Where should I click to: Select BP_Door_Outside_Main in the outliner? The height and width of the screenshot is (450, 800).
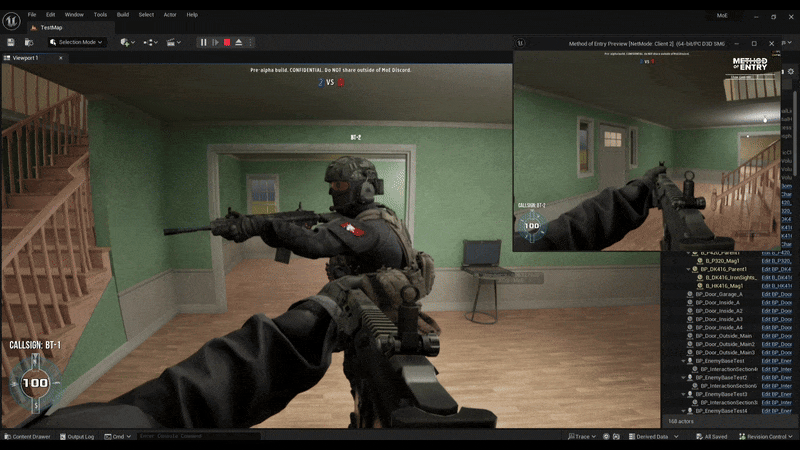(723, 336)
